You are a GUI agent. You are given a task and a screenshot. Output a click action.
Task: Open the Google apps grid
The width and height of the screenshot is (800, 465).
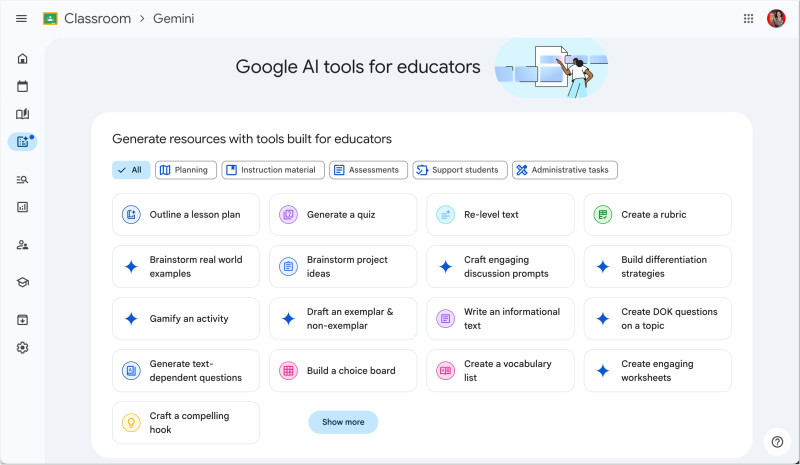(x=748, y=19)
